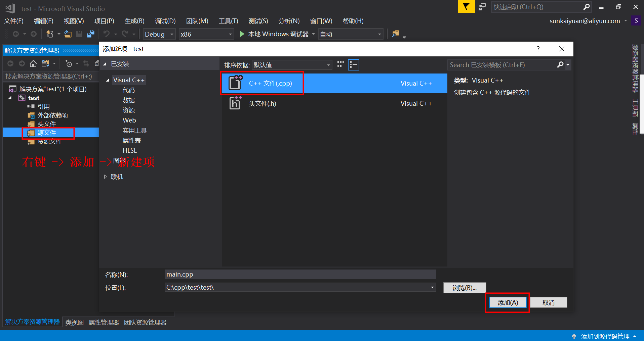Switch to the 类视图 tab
The height and width of the screenshot is (341, 644).
click(75, 322)
